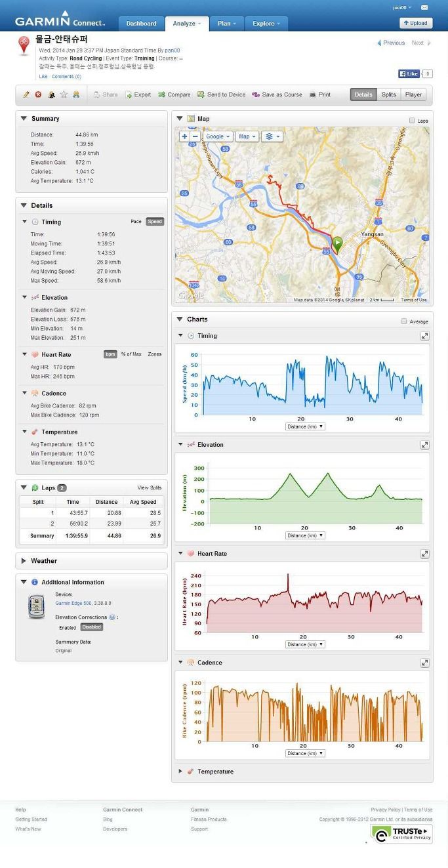Screen dimensions: 448x868
Task: Open the Dashboard tab
Action: pos(141,24)
